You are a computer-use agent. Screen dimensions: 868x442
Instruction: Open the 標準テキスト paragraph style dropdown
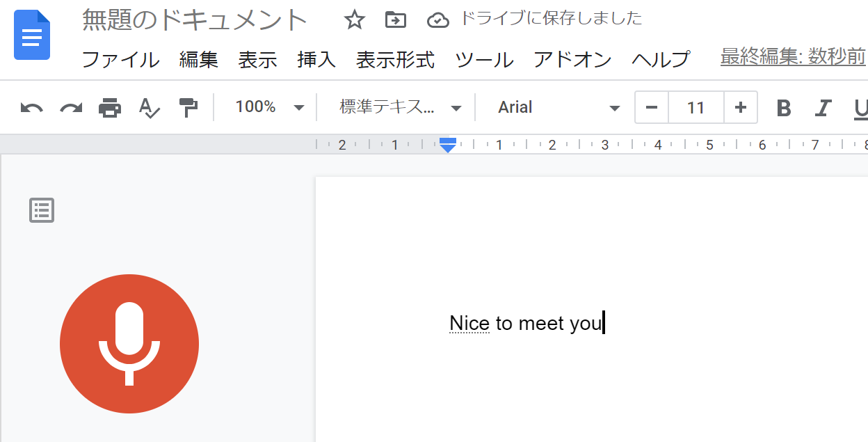(401, 107)
